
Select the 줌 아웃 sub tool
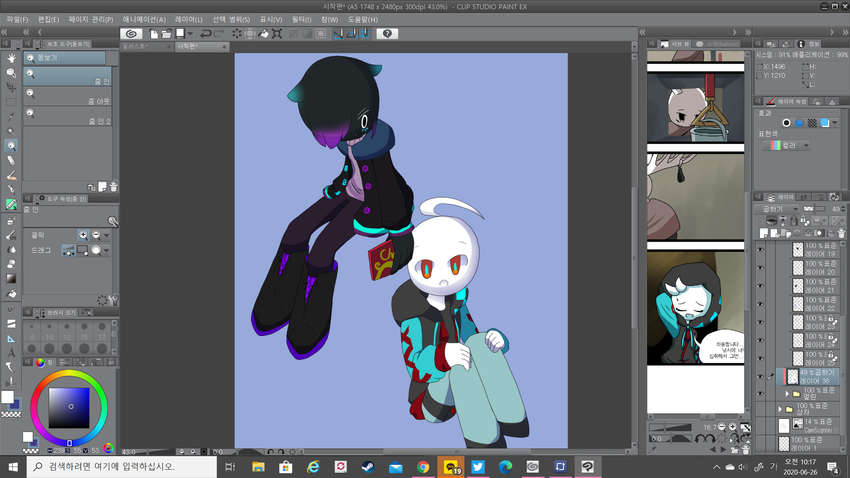[x=67, y=96]
